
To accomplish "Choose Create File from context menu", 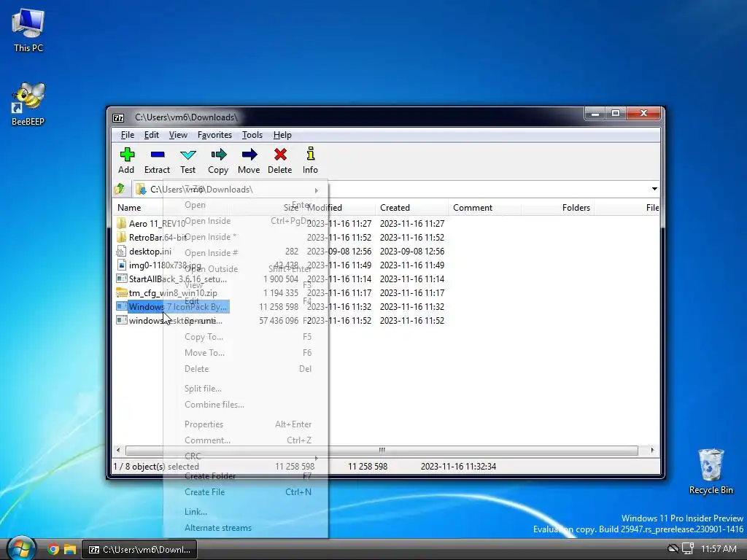I will tap(246, 492).
